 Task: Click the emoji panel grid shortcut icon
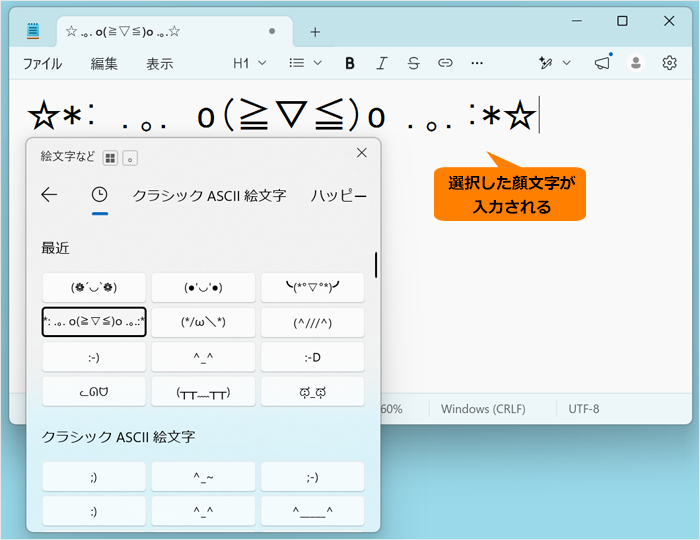[110, 158]
